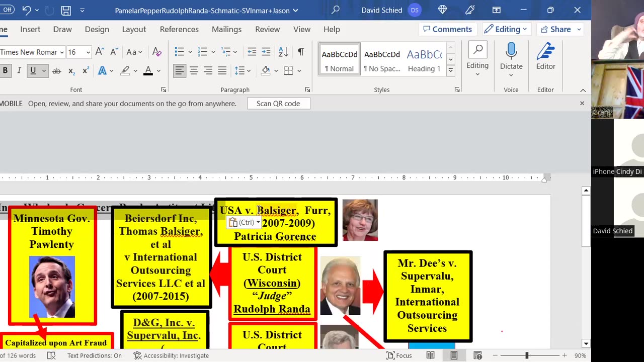Open the title bar Search magnifier
The height and width of the screenshot is (362, 644).
click(336, 10)
